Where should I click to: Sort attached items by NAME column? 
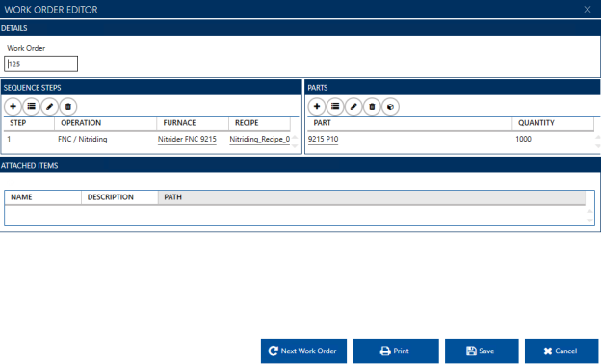(x=43, y=197)
